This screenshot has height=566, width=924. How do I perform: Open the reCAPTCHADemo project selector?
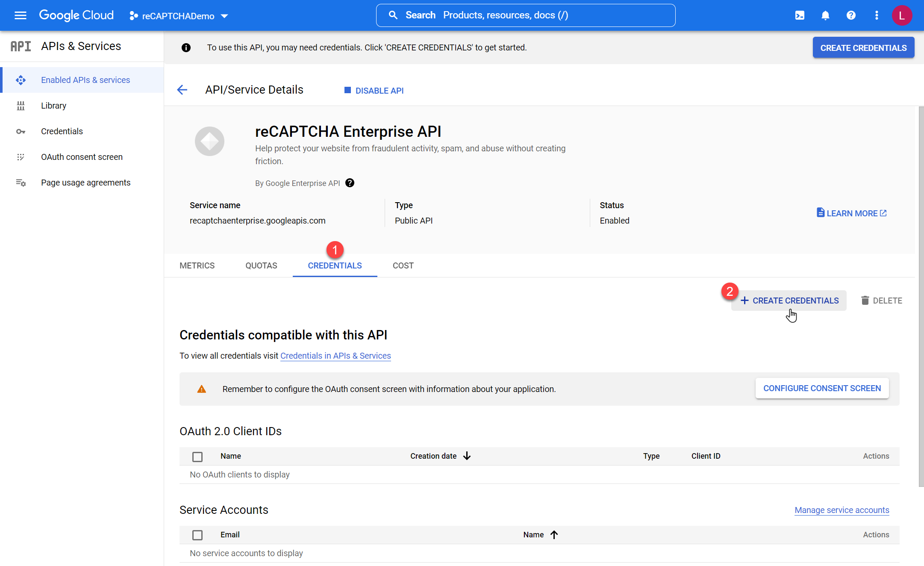(x=179, y=16)
